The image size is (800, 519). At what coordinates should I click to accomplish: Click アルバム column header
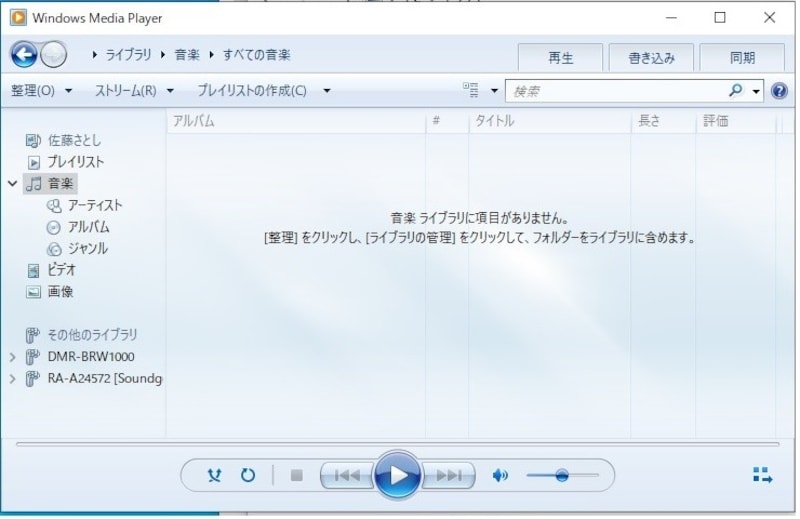[x=297, y=121]
